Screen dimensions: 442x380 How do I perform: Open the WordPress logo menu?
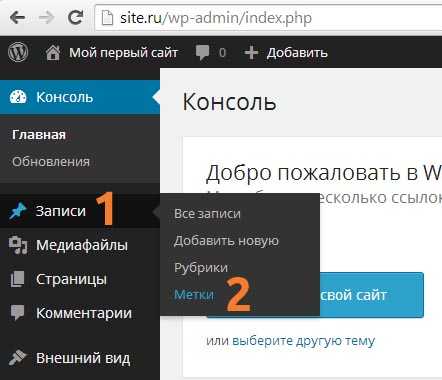[x=18, y=52]
